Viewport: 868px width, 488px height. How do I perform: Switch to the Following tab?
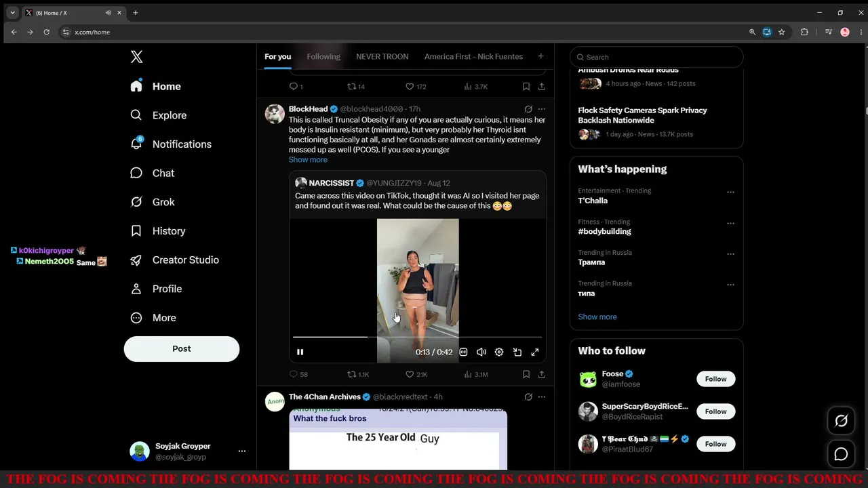click(323, 56)
